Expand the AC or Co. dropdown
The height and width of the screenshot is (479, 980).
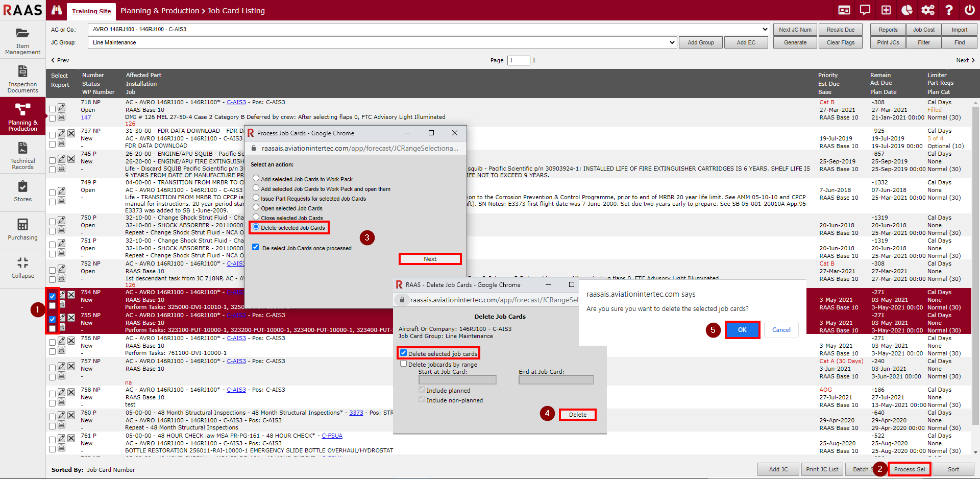[765, 29]
